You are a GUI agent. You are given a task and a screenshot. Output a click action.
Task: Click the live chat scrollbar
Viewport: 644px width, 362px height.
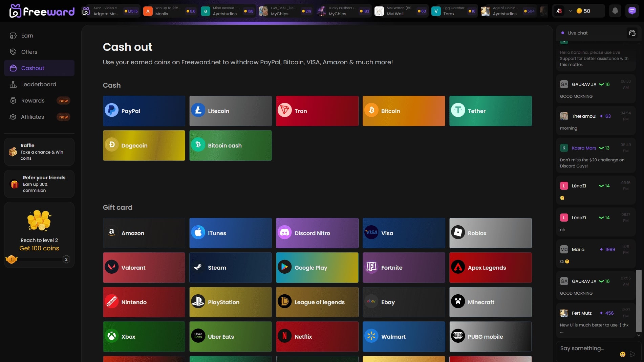tap(639, 301)
